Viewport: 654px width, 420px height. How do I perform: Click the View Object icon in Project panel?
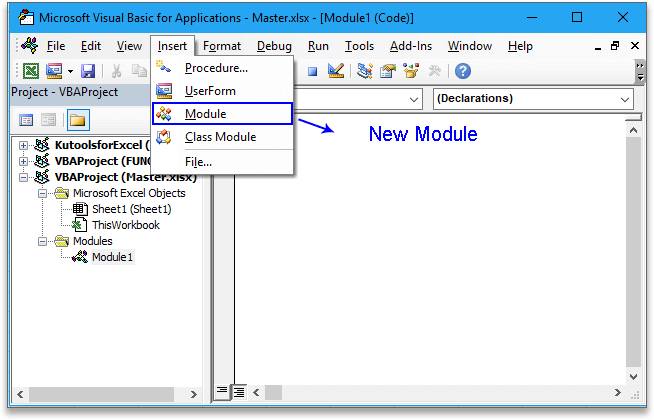coord(48,121)
